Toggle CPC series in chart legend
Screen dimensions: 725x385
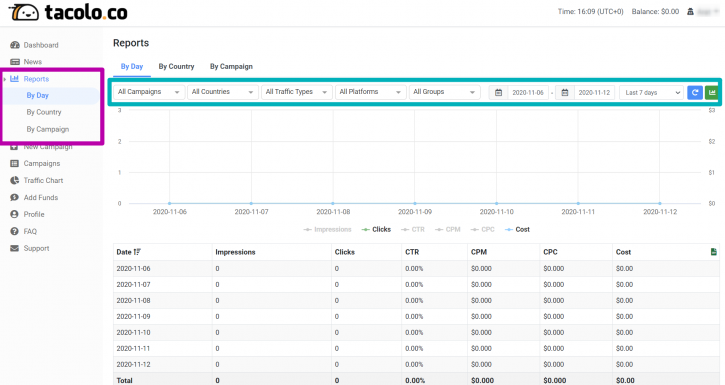tap(483, 229)
